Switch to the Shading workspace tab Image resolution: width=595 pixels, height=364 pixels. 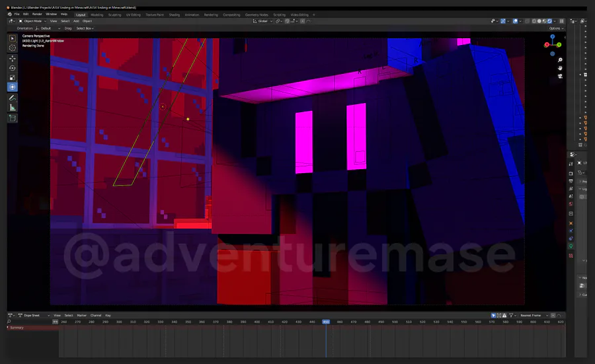tap(174, 15)
